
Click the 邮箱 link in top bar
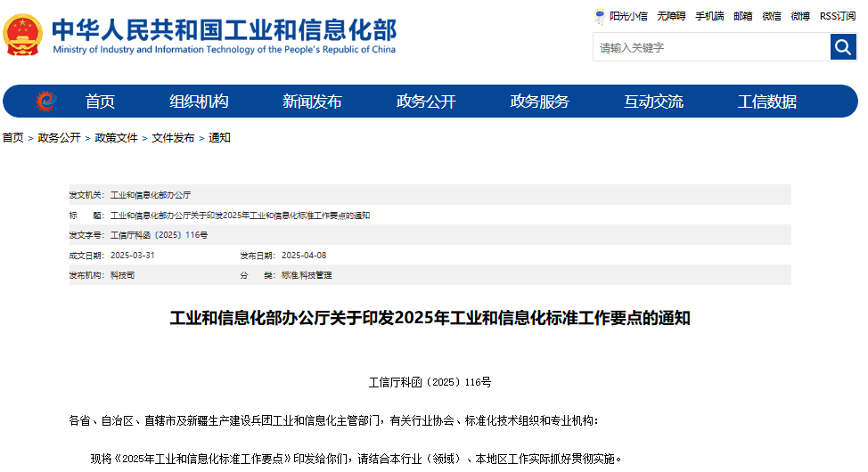click(742, 16)
